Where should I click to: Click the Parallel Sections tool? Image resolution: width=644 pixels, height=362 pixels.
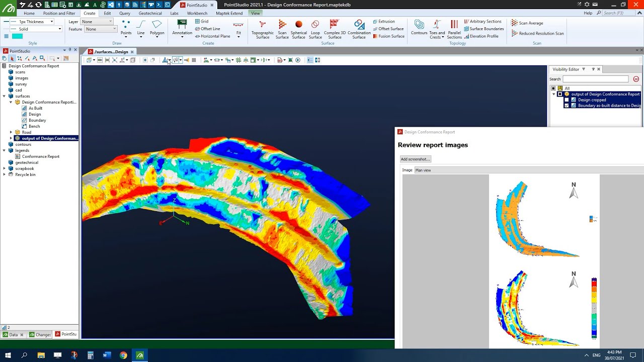tap(454, 29)
